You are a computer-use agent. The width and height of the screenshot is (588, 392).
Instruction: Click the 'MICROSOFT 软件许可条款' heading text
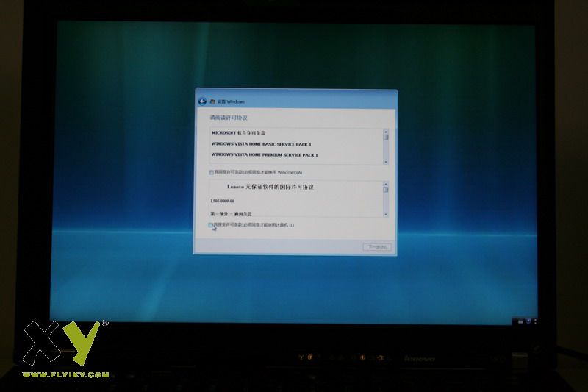[238, 133]
